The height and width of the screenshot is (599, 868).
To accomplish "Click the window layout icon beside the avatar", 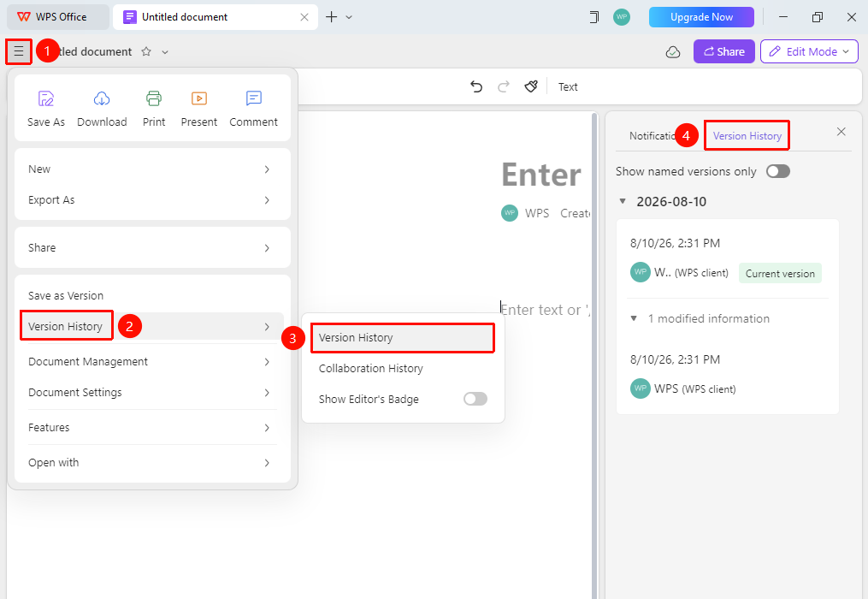I will [x=594, y=17].
